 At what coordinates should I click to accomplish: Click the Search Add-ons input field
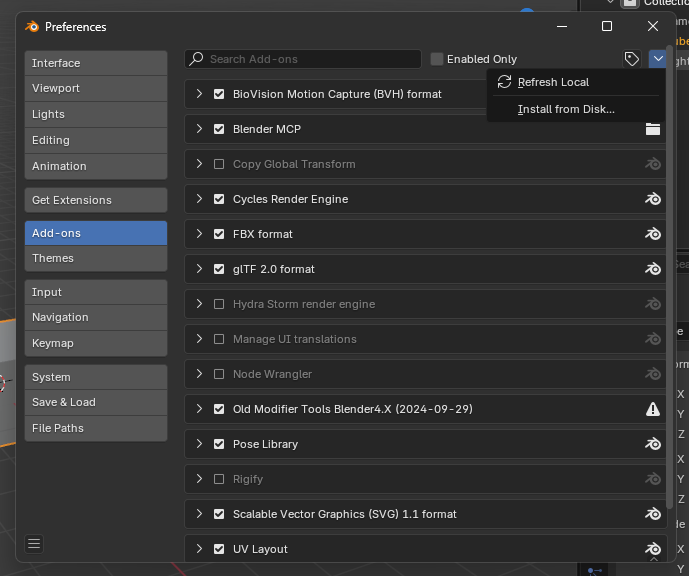point(303,59)
